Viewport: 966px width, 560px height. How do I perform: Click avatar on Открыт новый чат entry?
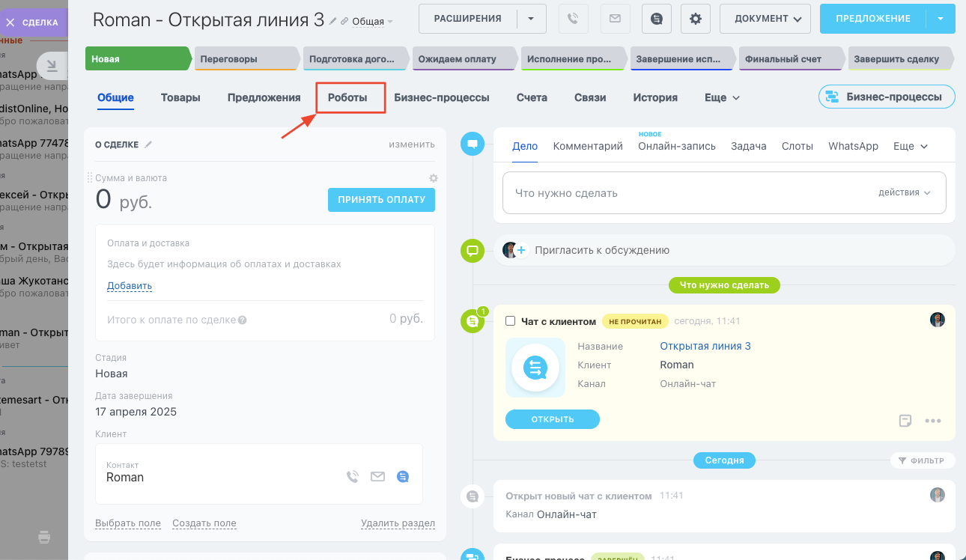coord(938,495)
